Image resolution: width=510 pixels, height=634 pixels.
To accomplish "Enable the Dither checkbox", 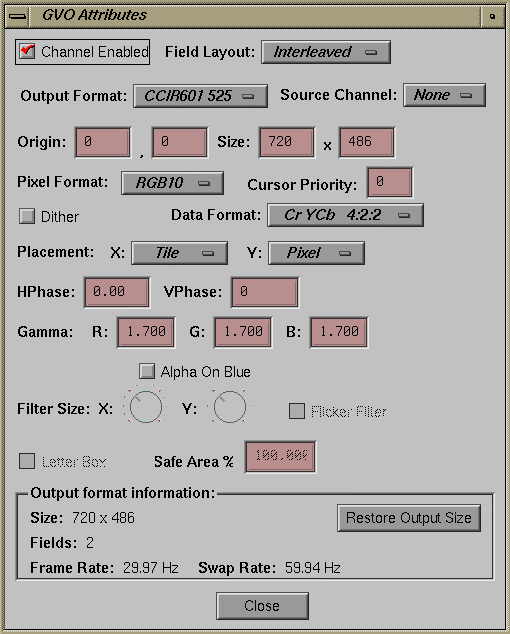I will tap(27, 216).
